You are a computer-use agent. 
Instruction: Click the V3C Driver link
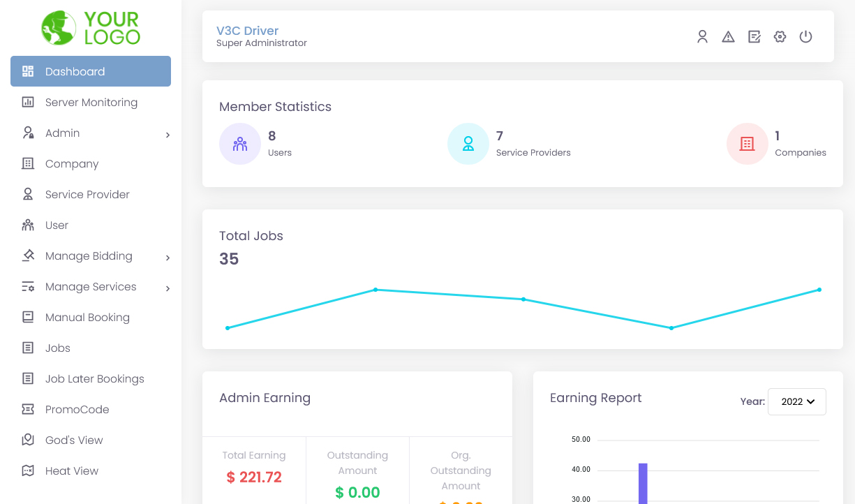(x=248, y=30)
